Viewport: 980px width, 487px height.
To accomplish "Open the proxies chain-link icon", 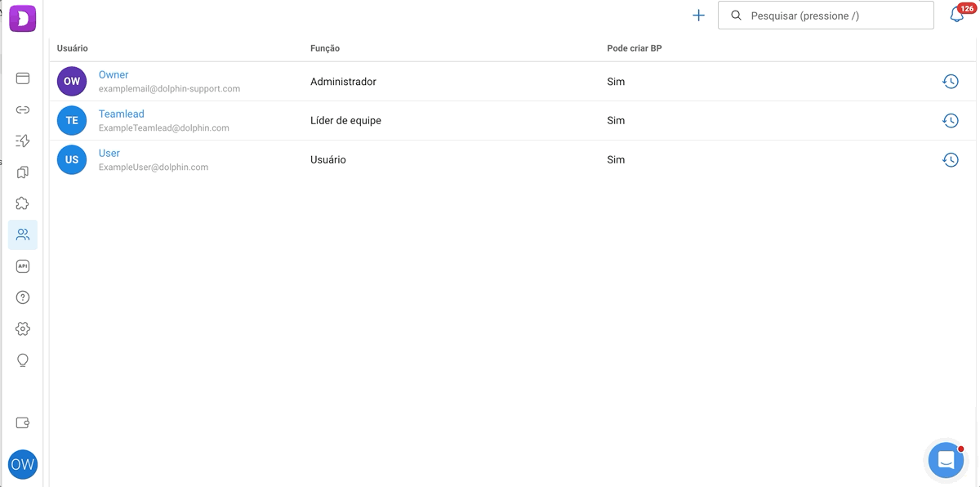I will [23, 109].
